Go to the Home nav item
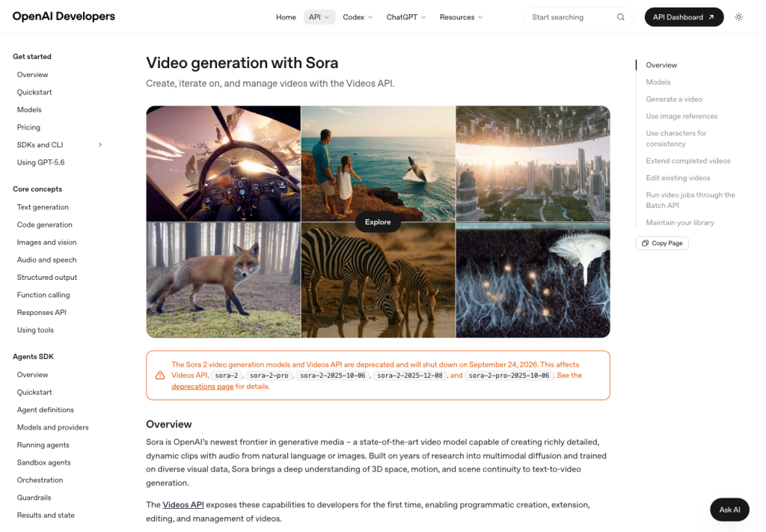766x532 pixels. (x=286, y=17)
